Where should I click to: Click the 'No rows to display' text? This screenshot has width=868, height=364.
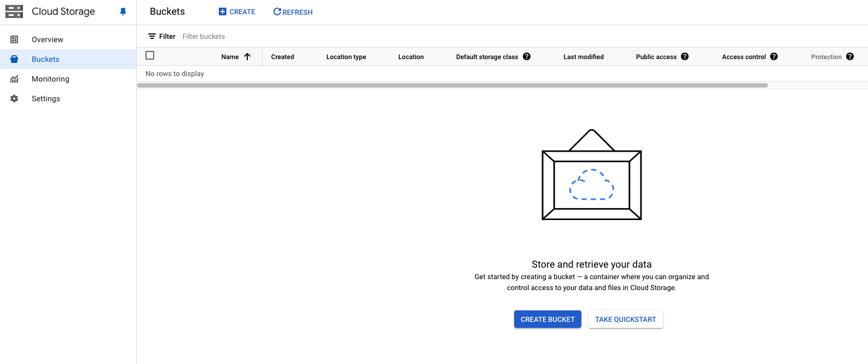[175, 74]
